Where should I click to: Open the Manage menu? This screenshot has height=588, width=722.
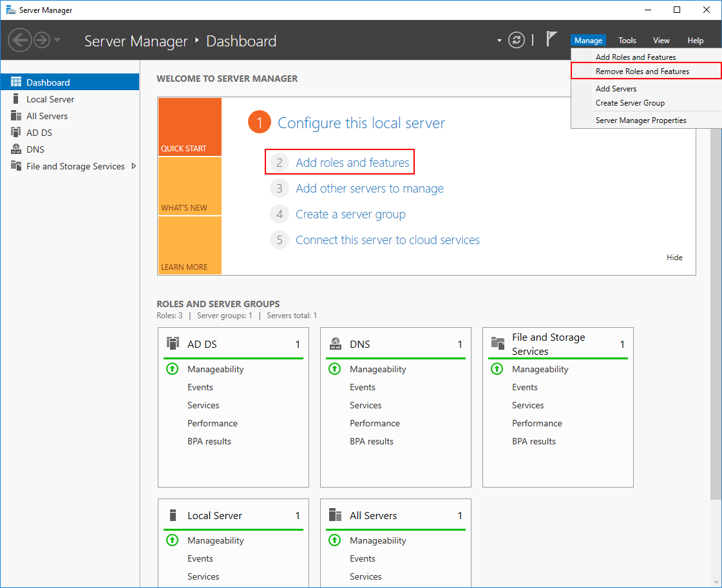588,41
